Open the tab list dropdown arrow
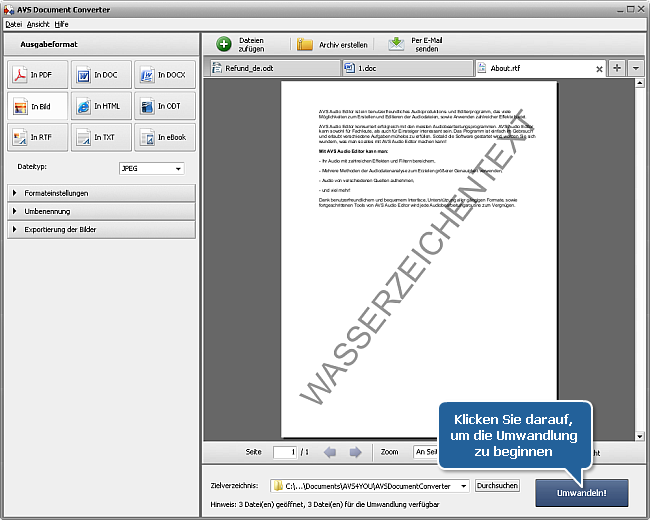The image size is (650, 520). tap(636, 68)
